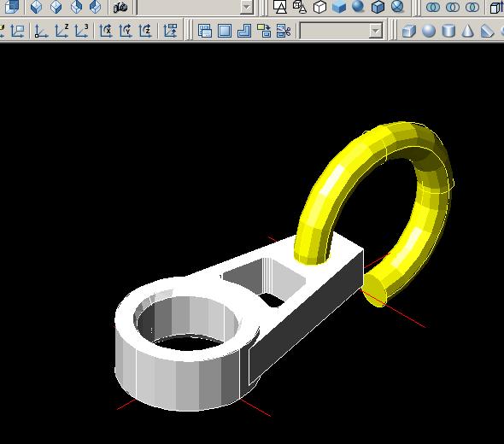Select the Cylinder solid tool
The width and height of the screenshot is (504, 444).
(x=448, y=31)
